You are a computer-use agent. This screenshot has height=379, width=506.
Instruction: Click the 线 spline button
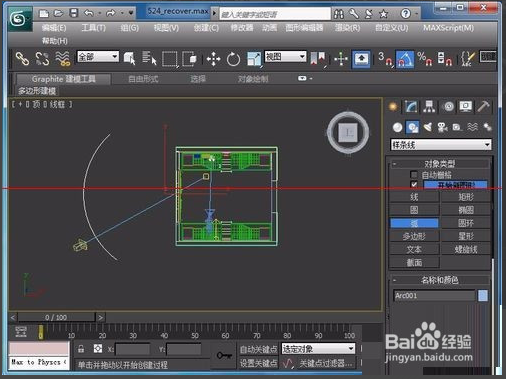coord(414,197)
